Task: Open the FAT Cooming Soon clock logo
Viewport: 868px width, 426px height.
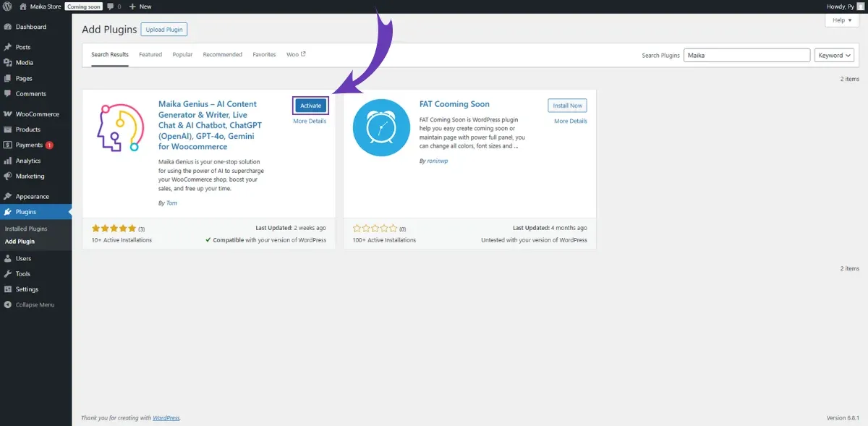Action: pyautogui.click(x=380, y=127)
